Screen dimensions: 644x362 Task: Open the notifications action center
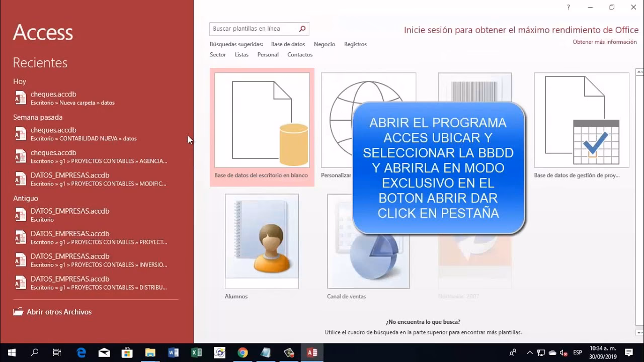(629, 352)
